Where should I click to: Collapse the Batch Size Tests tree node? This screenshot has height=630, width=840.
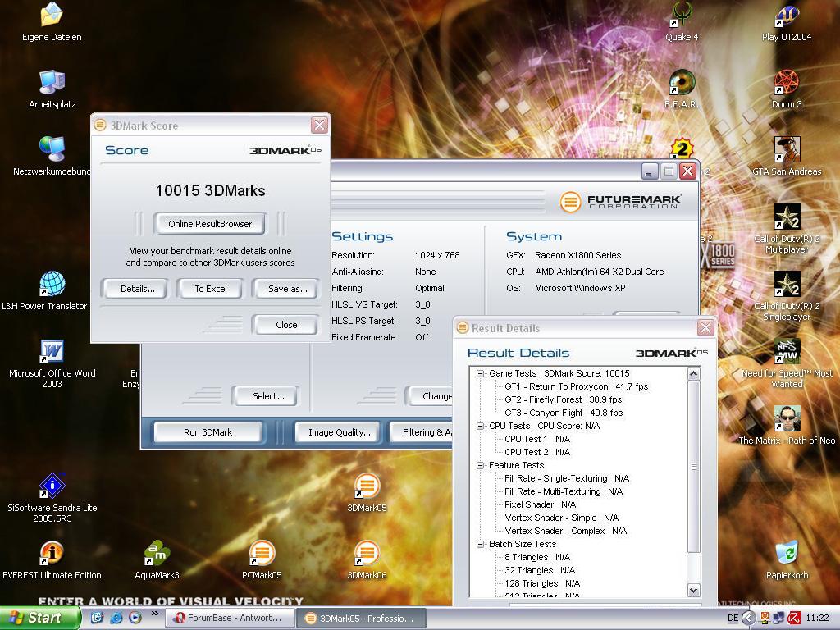pos(480,545)
